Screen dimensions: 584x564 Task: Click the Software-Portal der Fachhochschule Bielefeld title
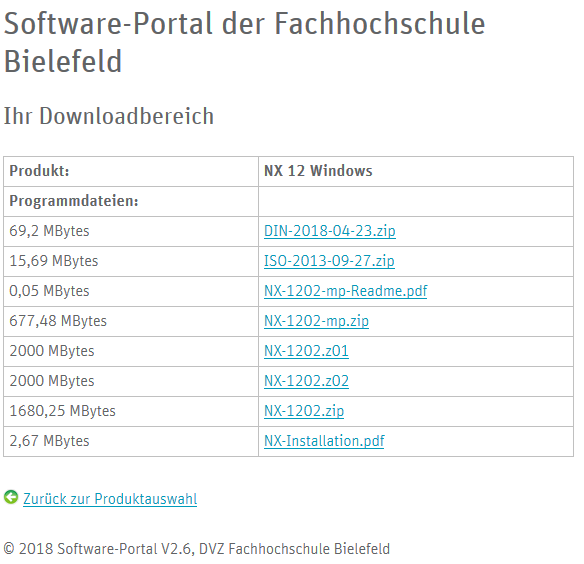[244, 42]
